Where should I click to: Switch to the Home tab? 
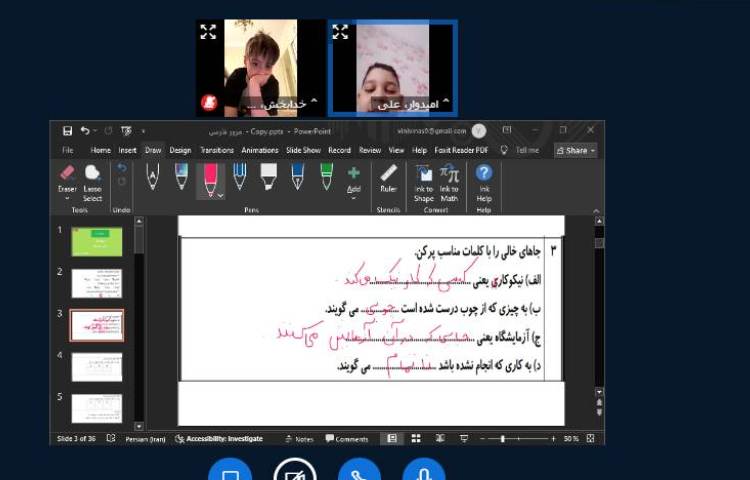tap(100, 150)
